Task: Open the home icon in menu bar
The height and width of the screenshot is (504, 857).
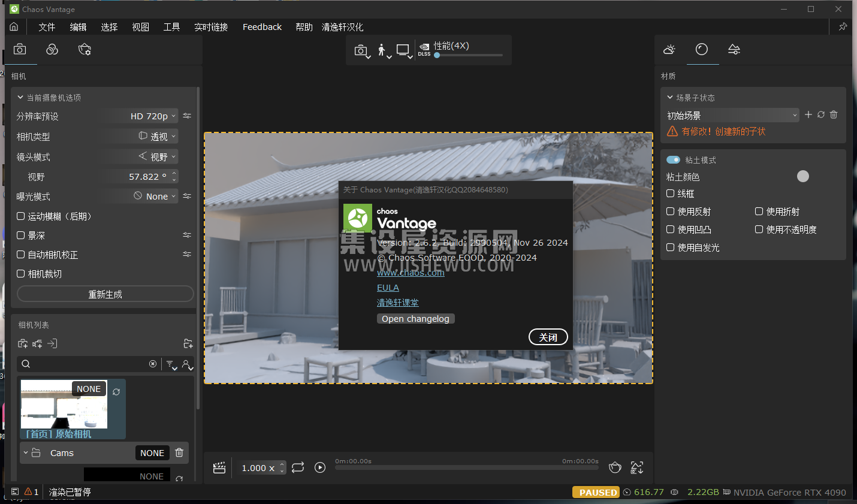Action: (x=14, y=27)
